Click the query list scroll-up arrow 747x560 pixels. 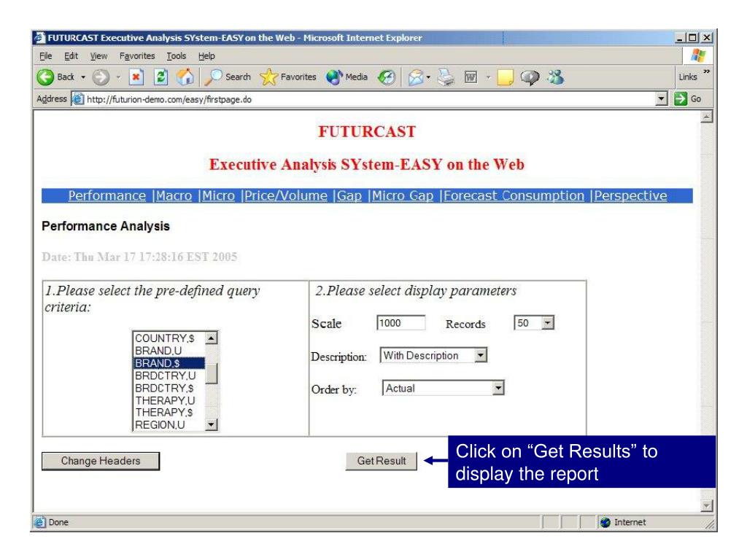tap(212, 338)
